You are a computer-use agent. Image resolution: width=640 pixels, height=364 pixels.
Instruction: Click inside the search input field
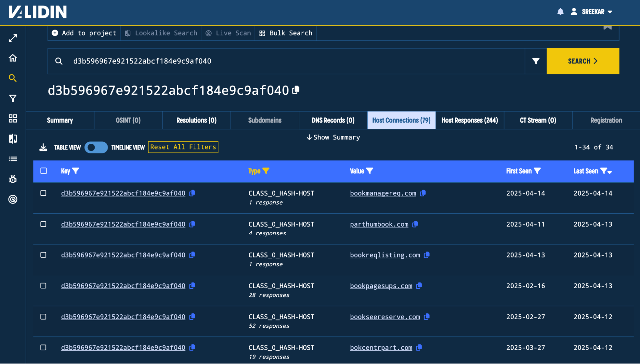click(x=224, y=61)
